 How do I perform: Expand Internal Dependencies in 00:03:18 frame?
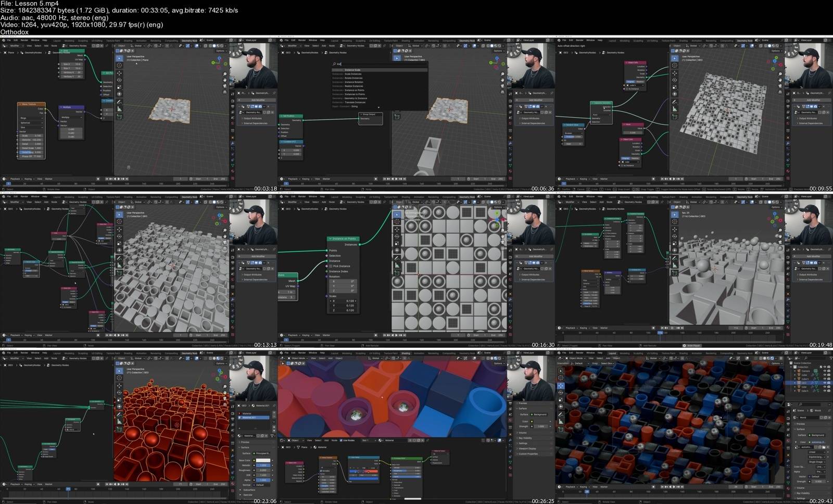click(255, 123)
